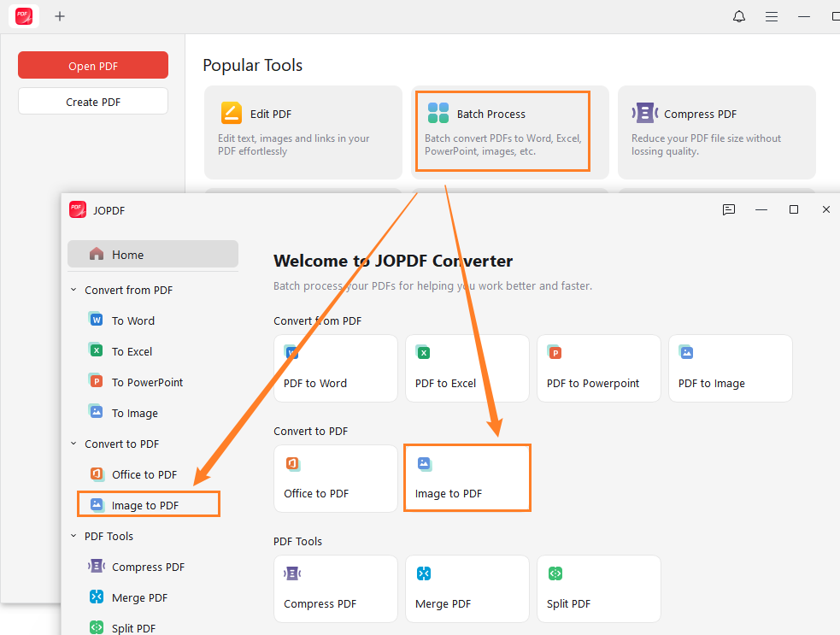The width and height of the screenshot is (840, 635).
Task: Open PDF to Powerpoint card label
Action: pyautogui.click(x=593, y=383)
